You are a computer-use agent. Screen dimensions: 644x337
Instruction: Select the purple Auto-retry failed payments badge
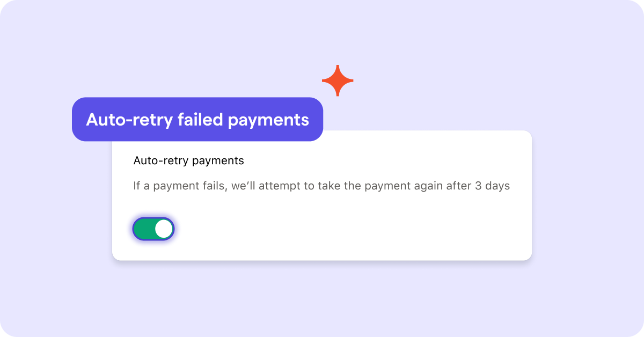tap(197, 119)
